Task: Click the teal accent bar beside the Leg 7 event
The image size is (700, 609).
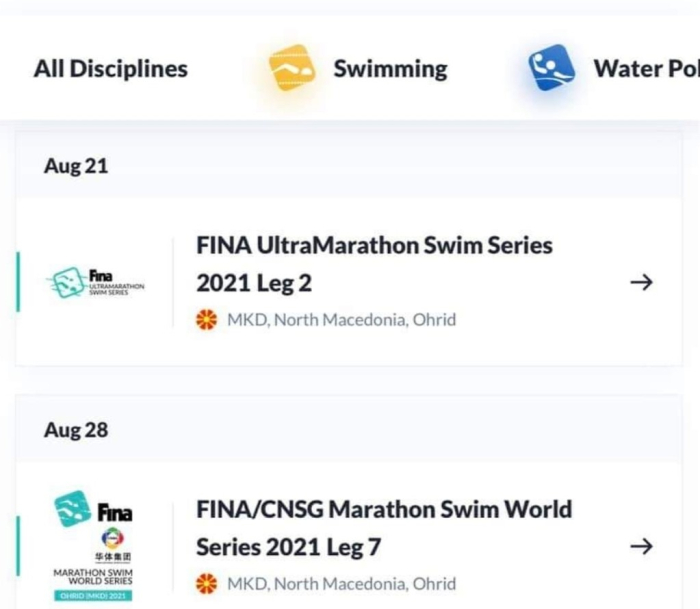Action: pos(18,546)
